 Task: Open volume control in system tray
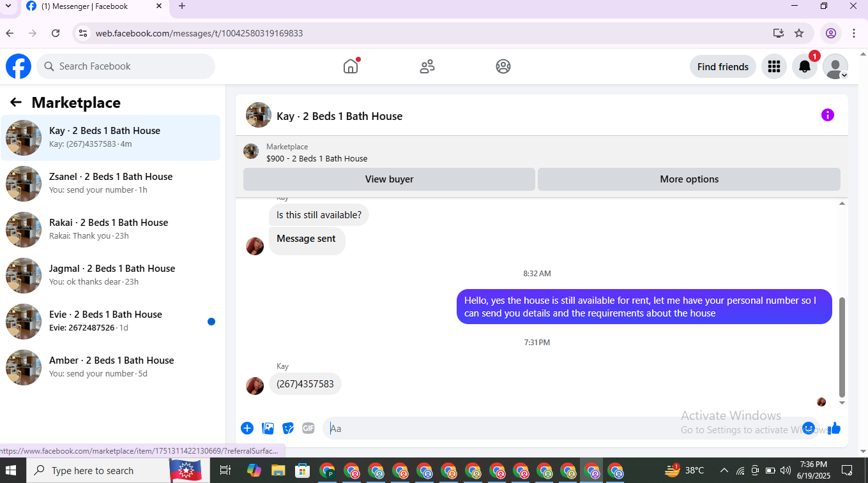pos(786,471)
